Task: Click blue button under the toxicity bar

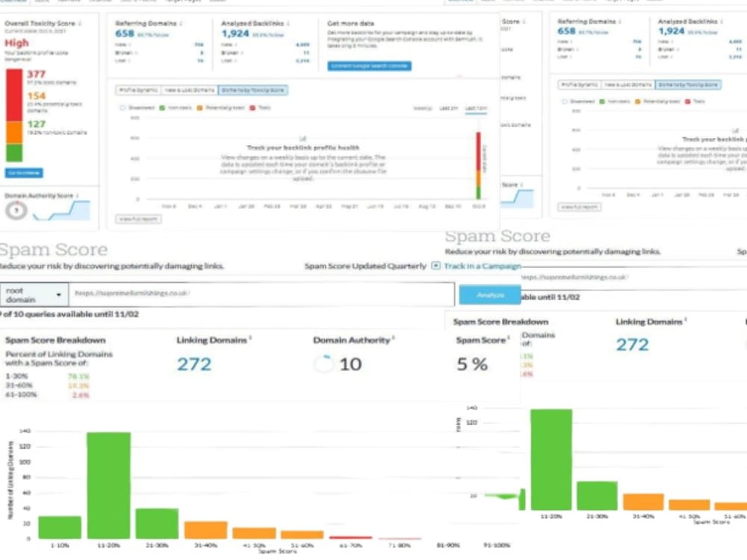Action: (24, 173)
